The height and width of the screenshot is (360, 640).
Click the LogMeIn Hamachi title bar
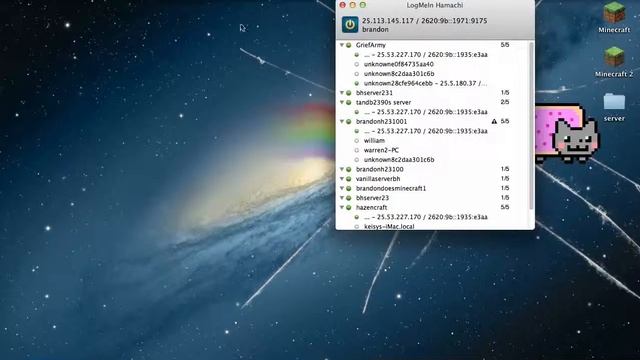click(435, 5)
